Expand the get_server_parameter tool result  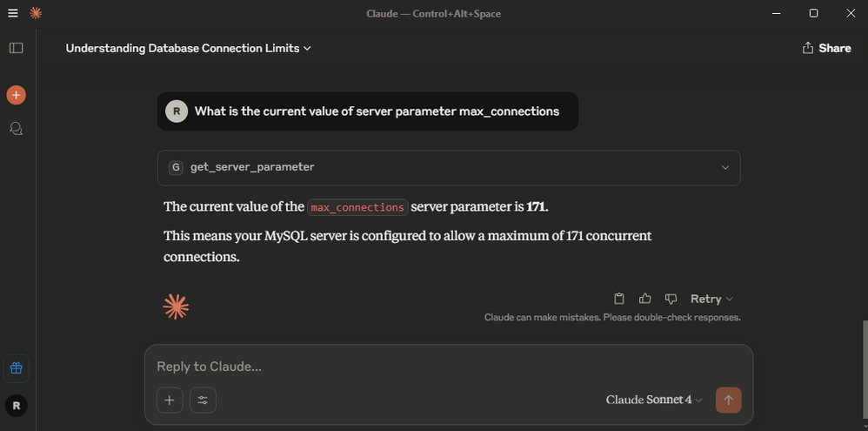724,167
